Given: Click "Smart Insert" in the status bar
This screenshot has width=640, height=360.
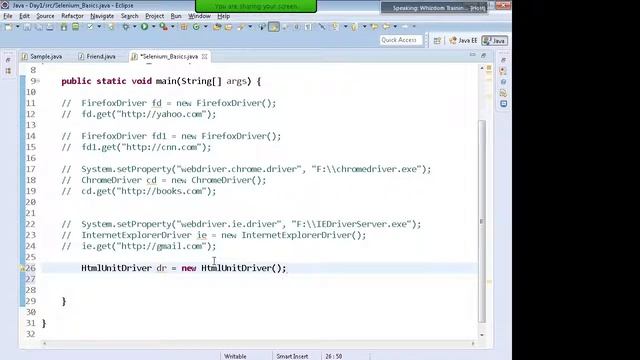Looking at the screenshot, I should coord(292,356).
